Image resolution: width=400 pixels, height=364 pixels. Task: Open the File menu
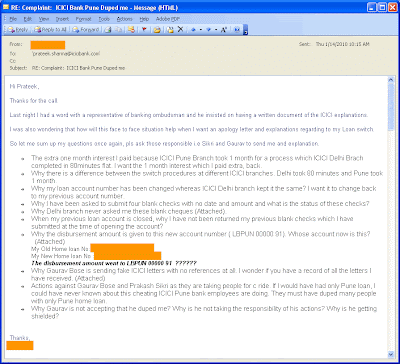pos(13,19)
